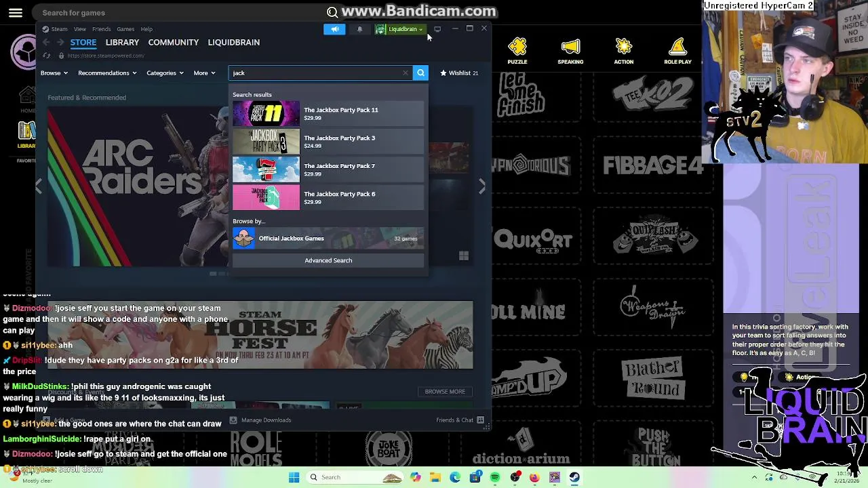The width and height of the screenshot is (868, 488).
Task: Open the View menu
Action: point(79,29)
